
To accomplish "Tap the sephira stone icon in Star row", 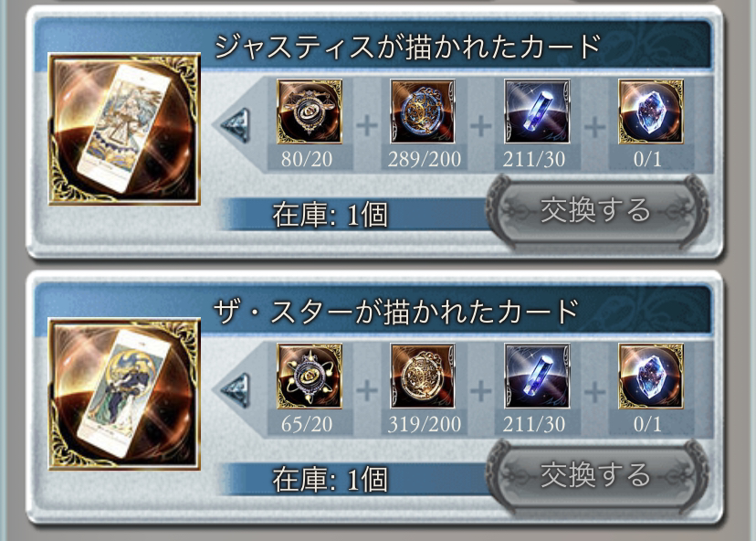I will 651,376.
